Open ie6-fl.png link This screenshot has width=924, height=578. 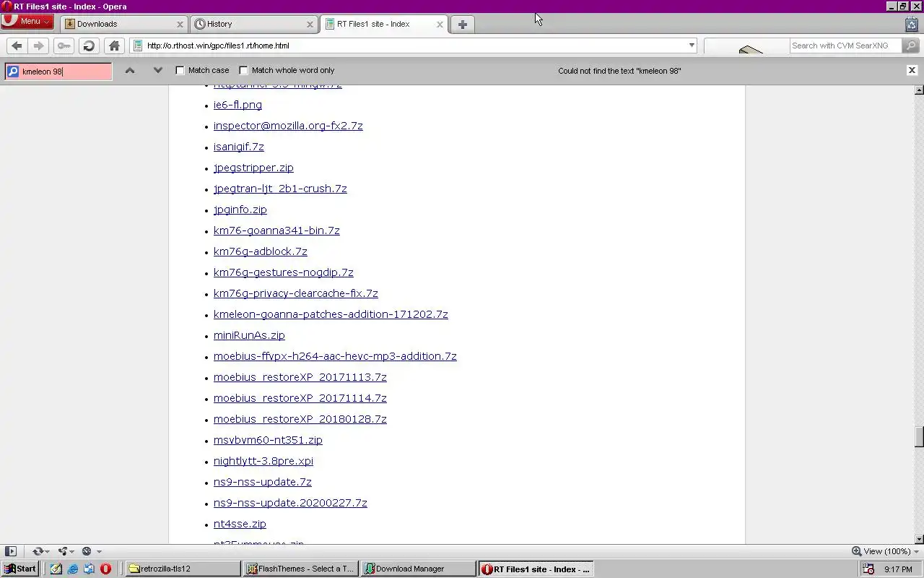pos(237,105)
